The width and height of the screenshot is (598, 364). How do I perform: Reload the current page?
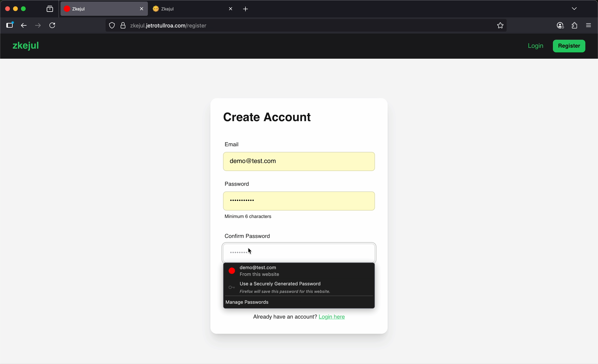point(52,25)
